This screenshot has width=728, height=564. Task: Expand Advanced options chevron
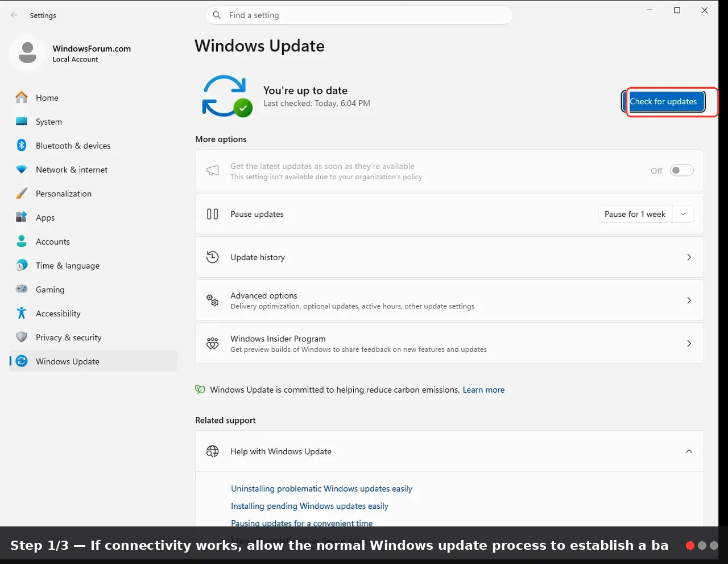tap(689, 300)
